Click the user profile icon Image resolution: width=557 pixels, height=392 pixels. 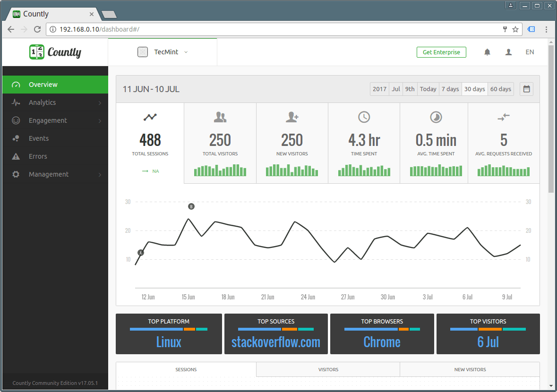pyautogui.click(x=508, y=52)
